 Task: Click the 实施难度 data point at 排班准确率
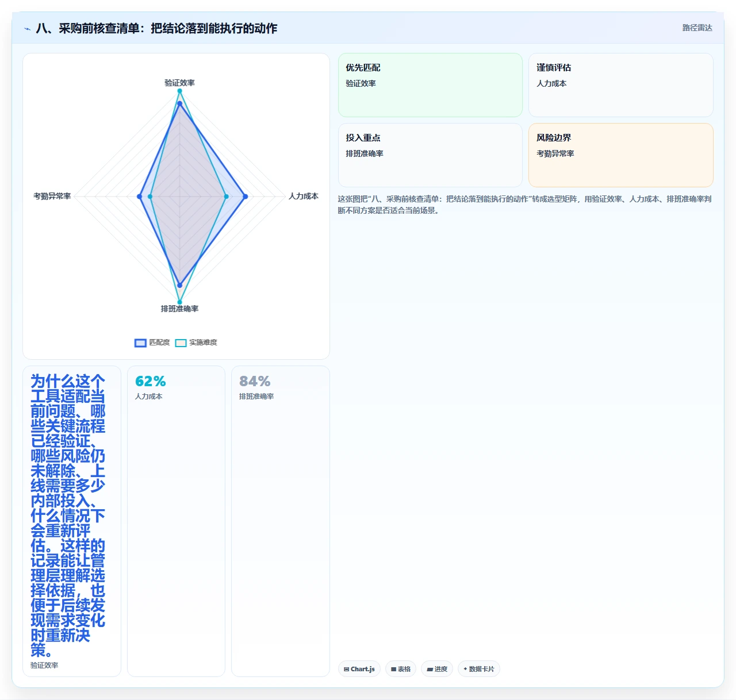tap(179, 302)
